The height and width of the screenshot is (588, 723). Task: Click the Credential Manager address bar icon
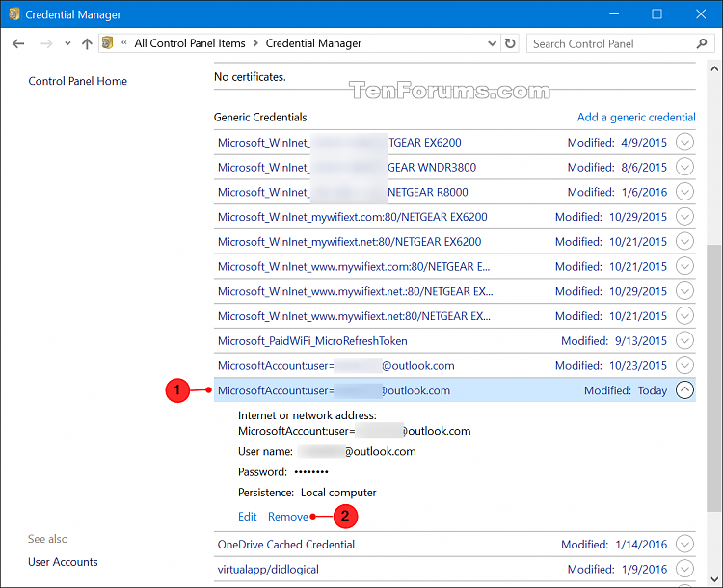[x=107, y=42]
